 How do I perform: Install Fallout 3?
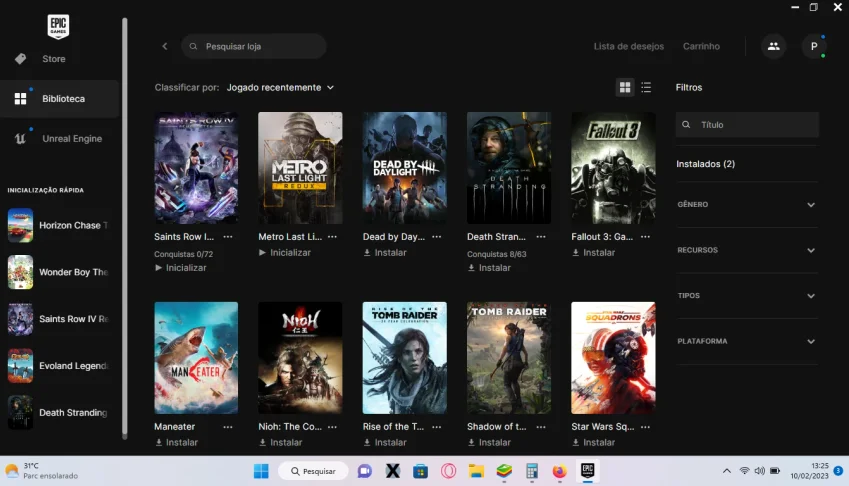[x=593, y=252]
